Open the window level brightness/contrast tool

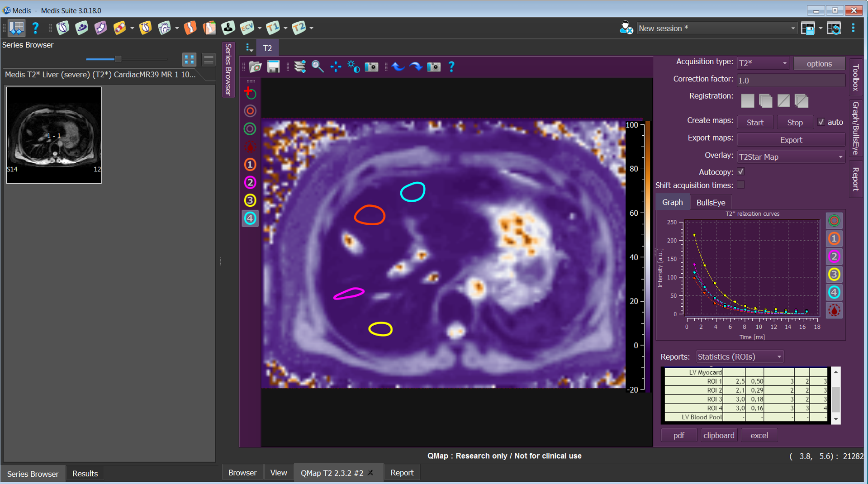[x=353, y=67]
